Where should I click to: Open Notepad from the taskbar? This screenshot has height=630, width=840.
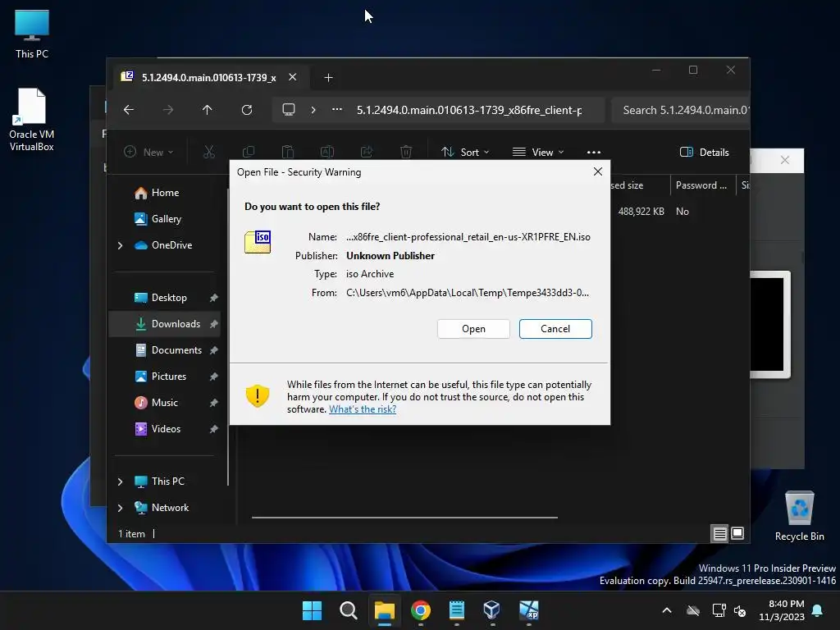tap(456, 610)
